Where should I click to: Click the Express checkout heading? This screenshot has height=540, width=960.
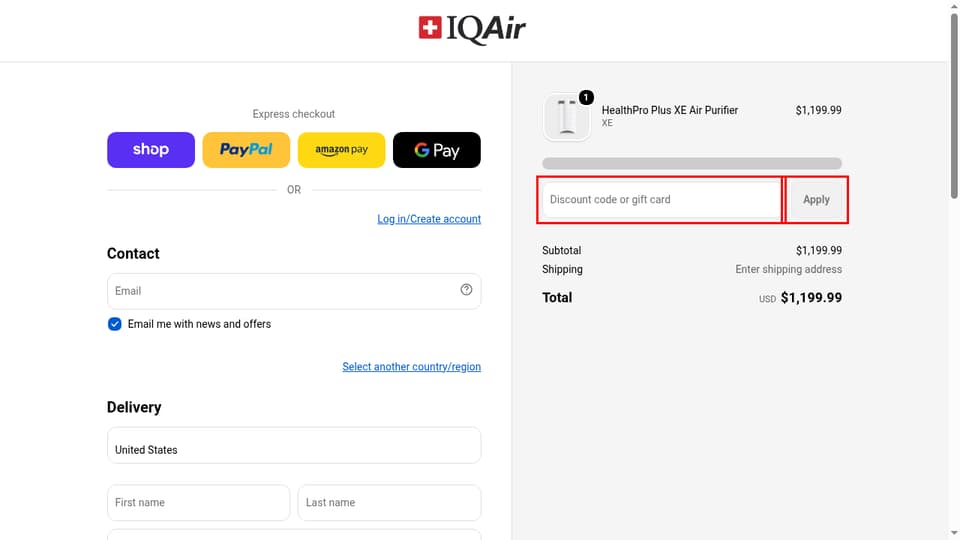point(294,114)
